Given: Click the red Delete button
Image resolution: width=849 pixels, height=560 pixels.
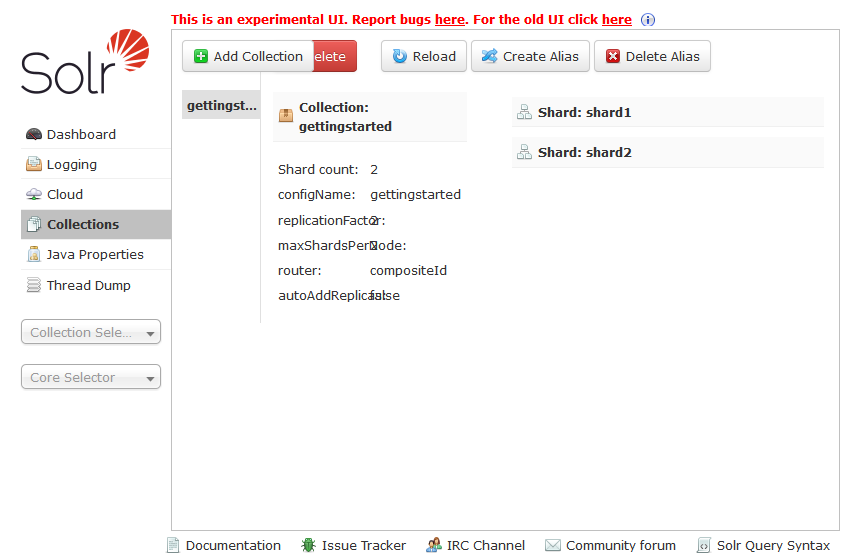Looking at the screenshot, I should [335, 56].
